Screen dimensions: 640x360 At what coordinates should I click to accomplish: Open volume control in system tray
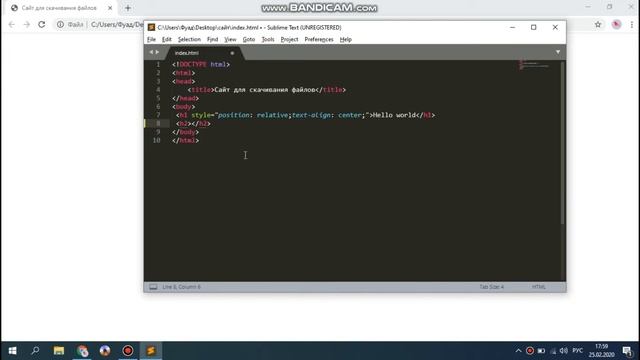pos(564,351)
